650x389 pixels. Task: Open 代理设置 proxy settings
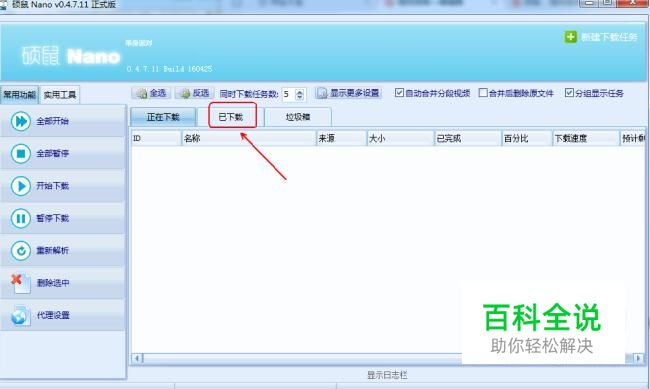point(63,316)
